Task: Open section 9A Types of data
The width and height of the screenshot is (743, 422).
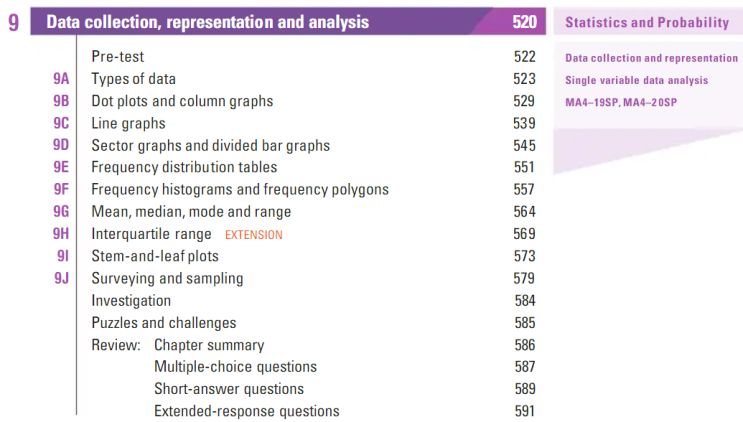Action: (134, 79)
